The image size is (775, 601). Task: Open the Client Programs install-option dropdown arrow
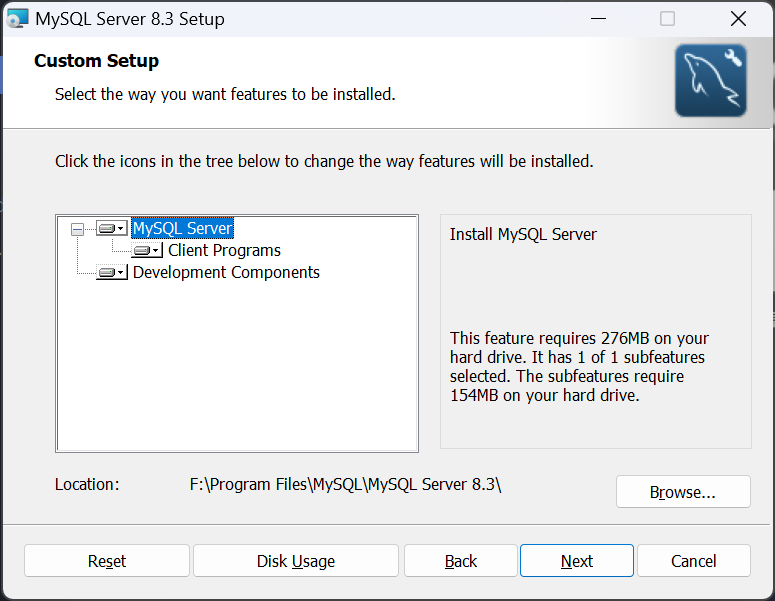point(156,251)
